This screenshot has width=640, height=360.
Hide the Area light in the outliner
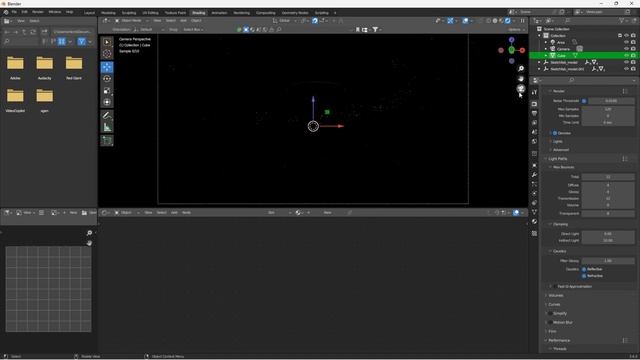click(x=626, y=42)
